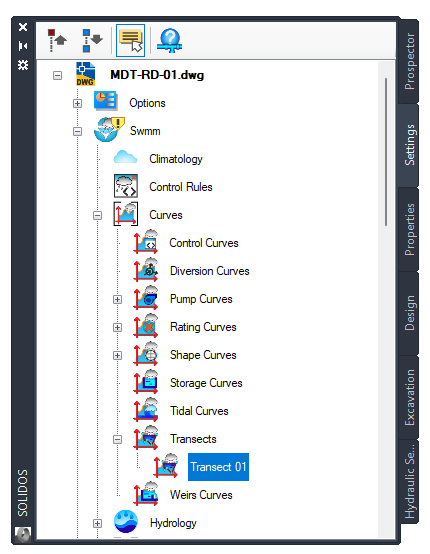430x554 pixels.
Task: Expand the Rating Curves node
Action: click(117, 327)
